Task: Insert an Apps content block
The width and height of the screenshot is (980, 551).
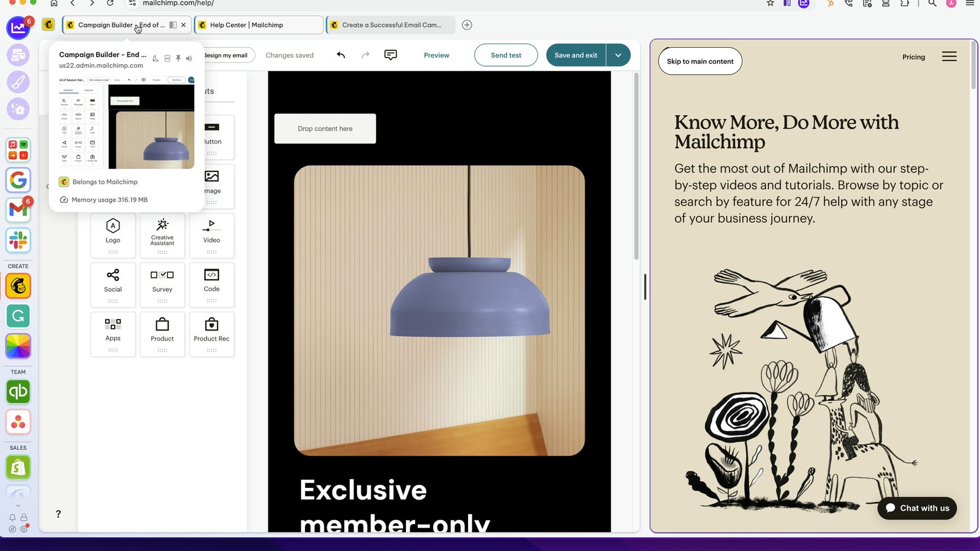Action: point(113,334)
